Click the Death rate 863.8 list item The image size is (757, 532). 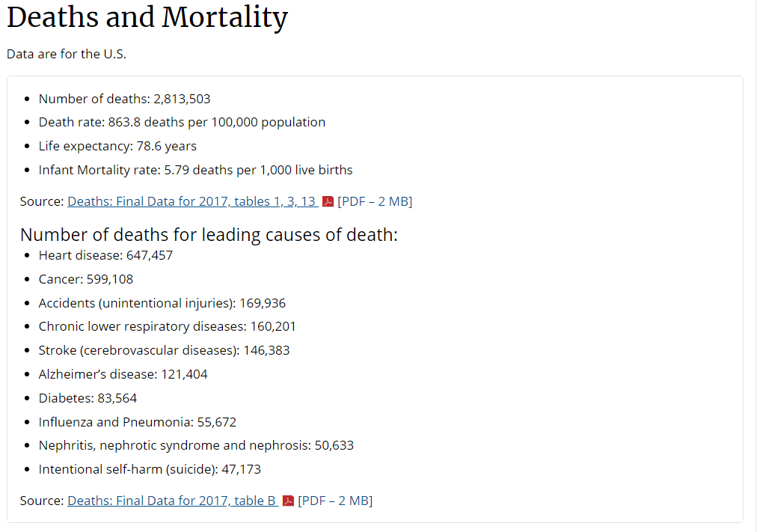click(x=182, y=122)
